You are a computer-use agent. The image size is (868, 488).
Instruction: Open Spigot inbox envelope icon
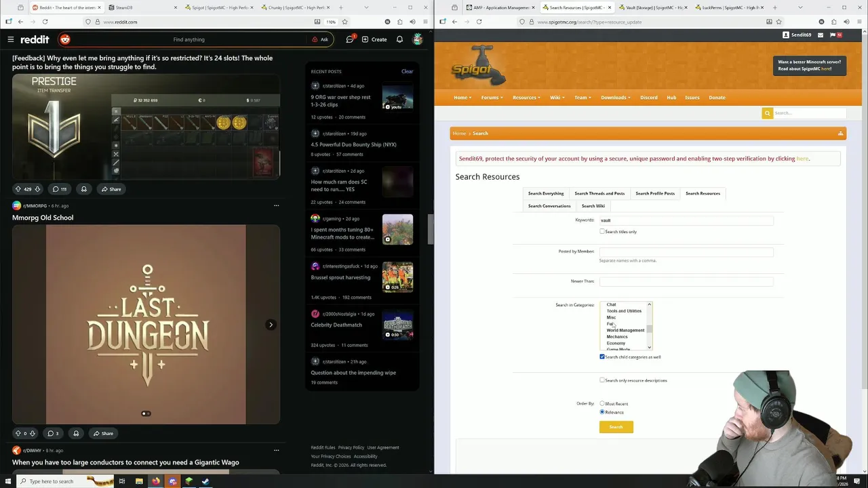click(820, 35)
